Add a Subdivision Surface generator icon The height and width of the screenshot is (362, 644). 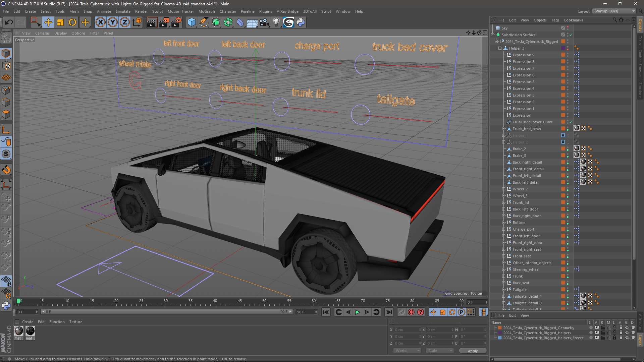216,22
